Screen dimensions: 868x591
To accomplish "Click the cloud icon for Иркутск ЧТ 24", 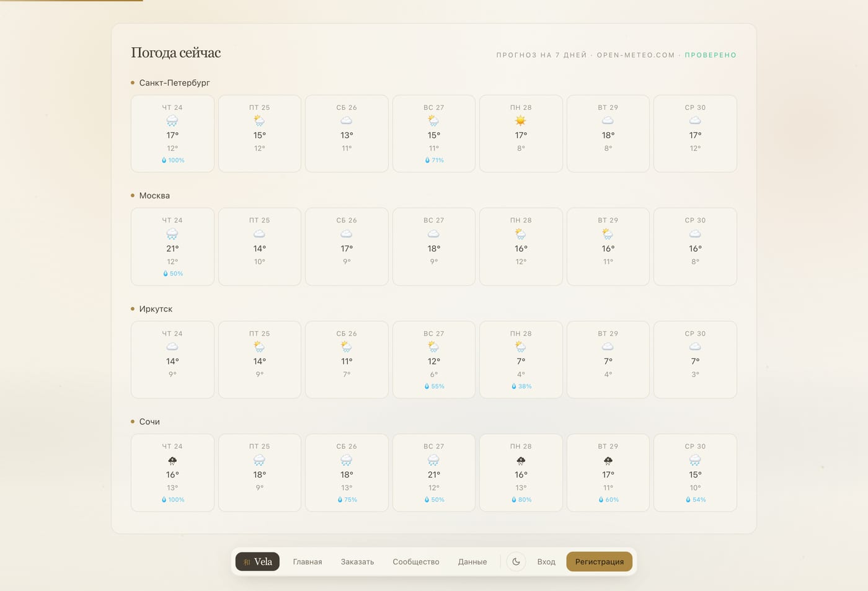I will tap(172, 347).
